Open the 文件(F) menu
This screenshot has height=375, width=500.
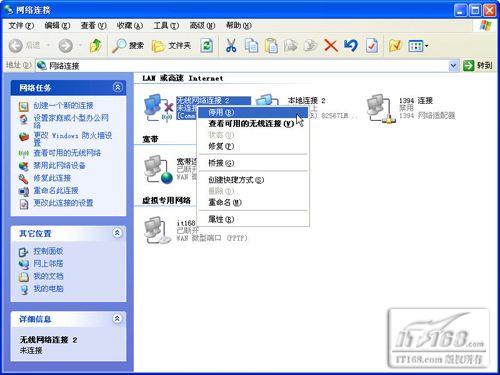pyautogui.click(x=21, y=25)
